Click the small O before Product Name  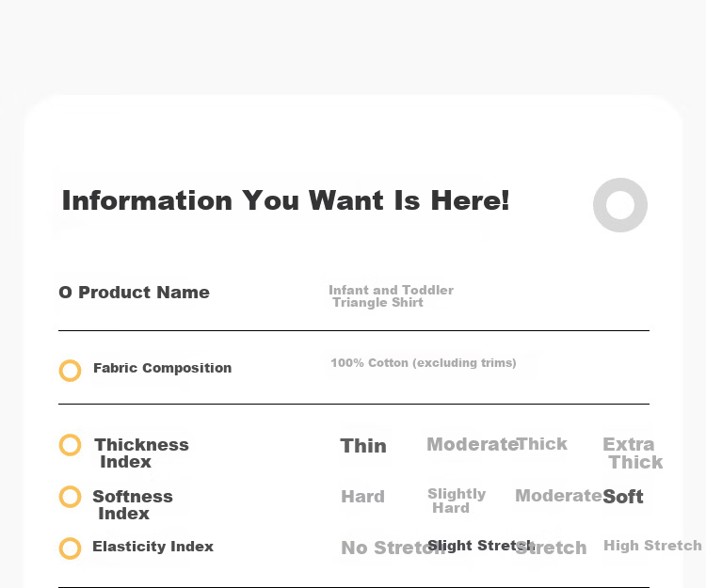pyautogui.click(x=65, y=293)
